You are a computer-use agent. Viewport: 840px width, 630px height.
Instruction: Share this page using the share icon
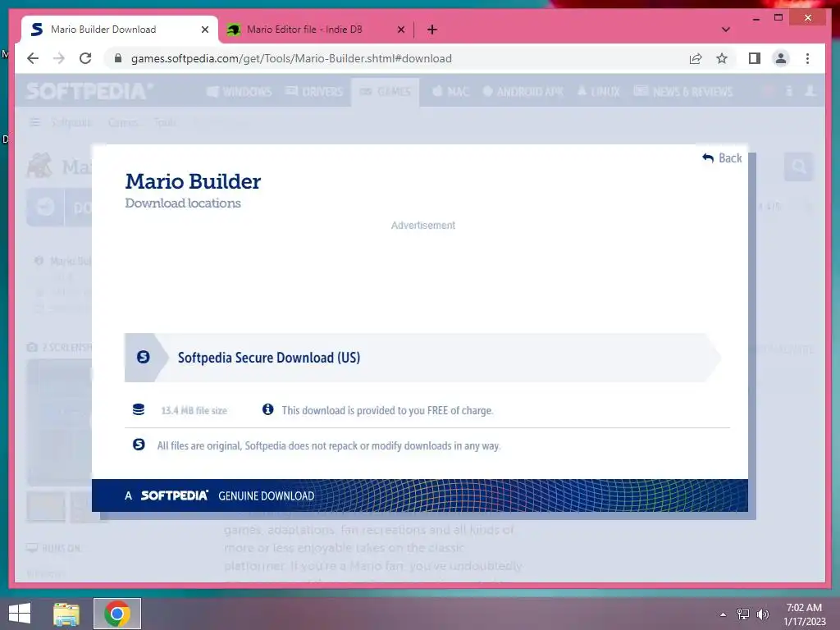pyautogui.click(x=696, y=58)
